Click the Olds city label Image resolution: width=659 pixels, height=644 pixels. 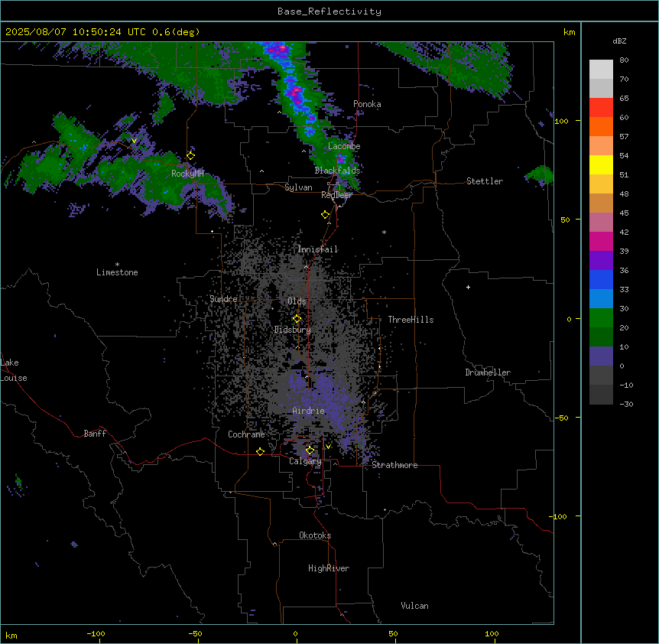click(297, 301)
